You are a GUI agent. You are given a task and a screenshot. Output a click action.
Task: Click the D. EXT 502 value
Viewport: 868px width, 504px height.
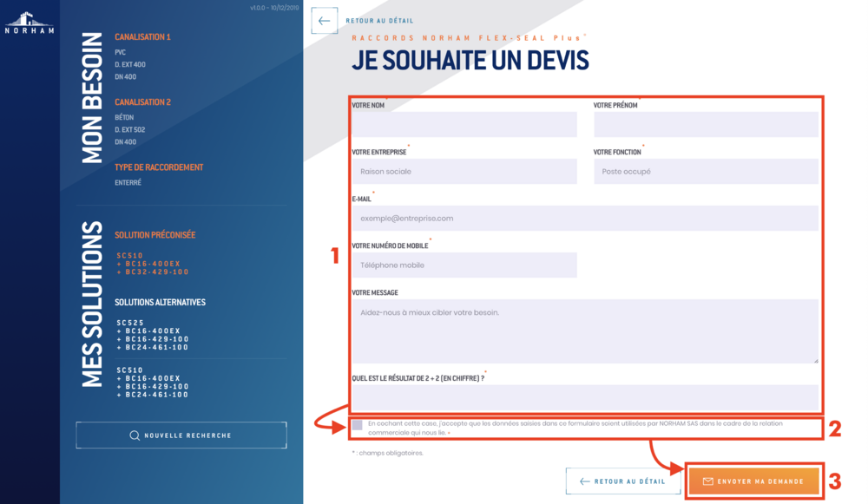pyautogui.click(x=130, y=130)
